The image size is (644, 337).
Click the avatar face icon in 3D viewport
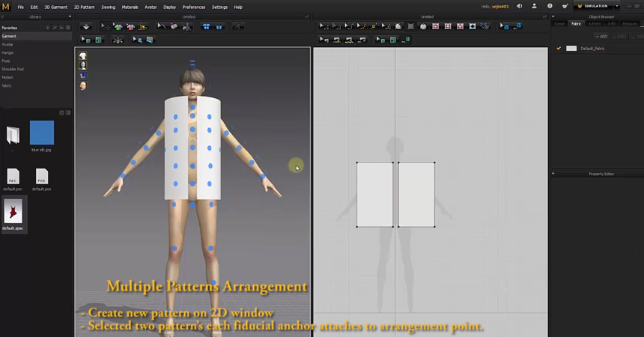point(82,85)
